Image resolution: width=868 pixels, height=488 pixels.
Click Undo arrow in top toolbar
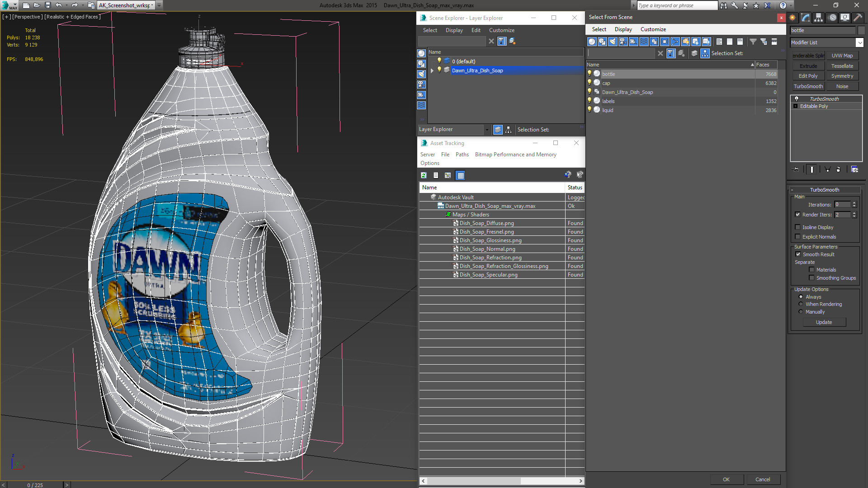tap(59, 5)
